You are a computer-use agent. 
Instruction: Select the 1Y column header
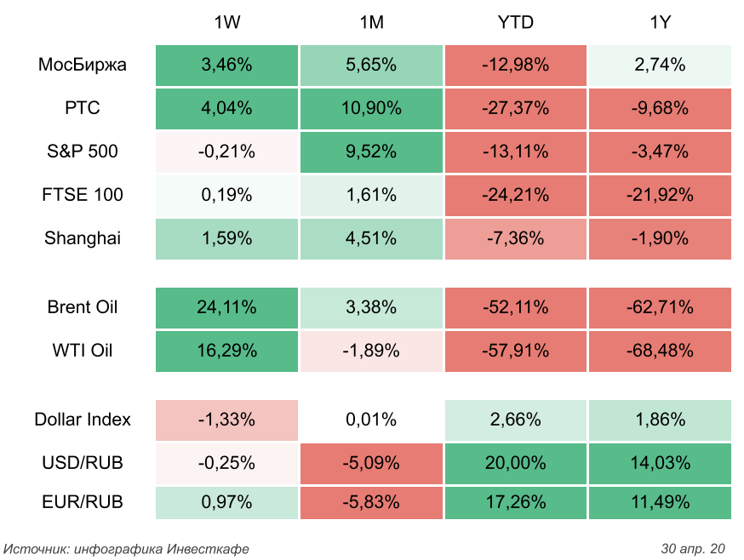click(x=660, y=23)
